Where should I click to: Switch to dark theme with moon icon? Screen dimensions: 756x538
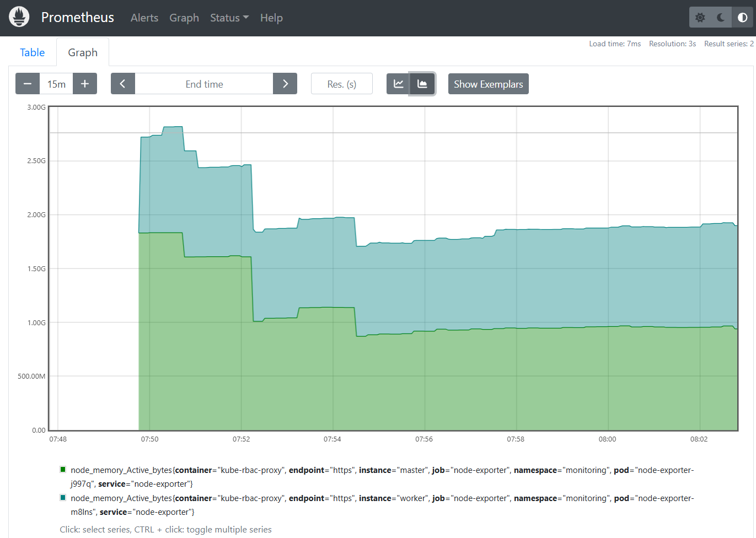(x=721, y=18)
